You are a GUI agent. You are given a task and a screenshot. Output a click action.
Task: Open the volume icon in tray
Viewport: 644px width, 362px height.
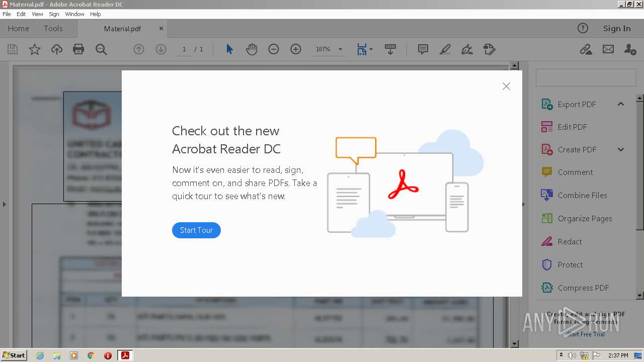click(x=572, y=355)
